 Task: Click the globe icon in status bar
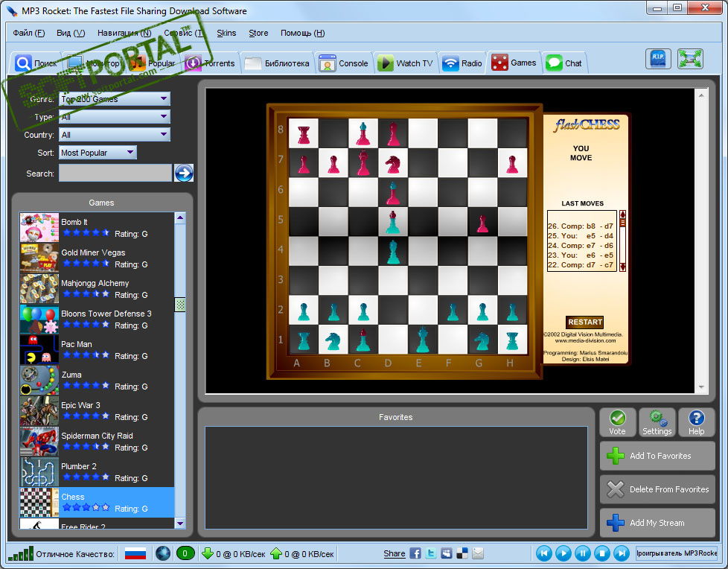(163, 553)
